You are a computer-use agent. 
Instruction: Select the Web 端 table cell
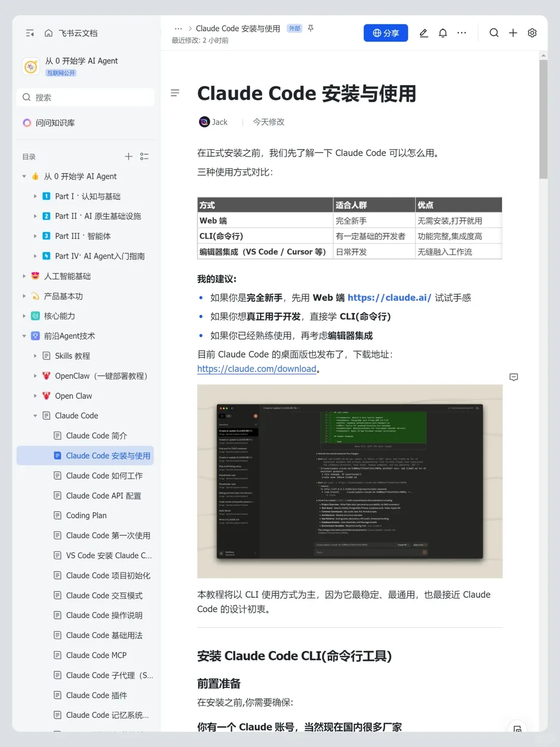265,220
